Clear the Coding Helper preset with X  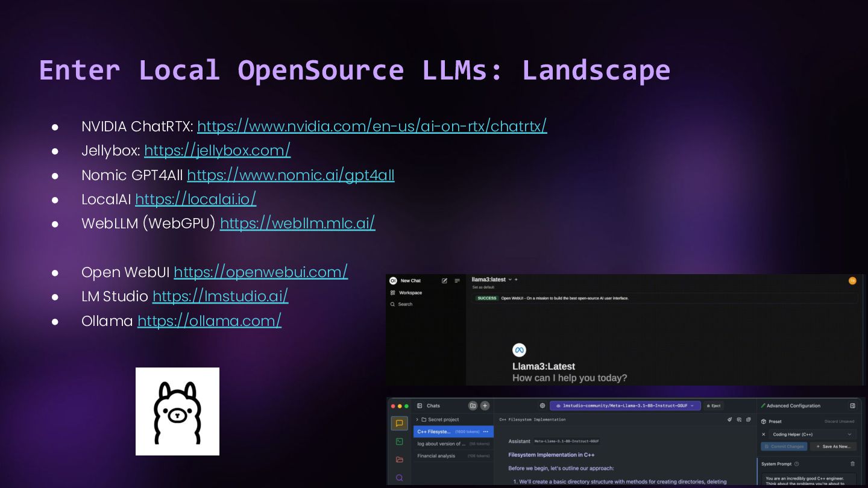click(x=764, y=434)
